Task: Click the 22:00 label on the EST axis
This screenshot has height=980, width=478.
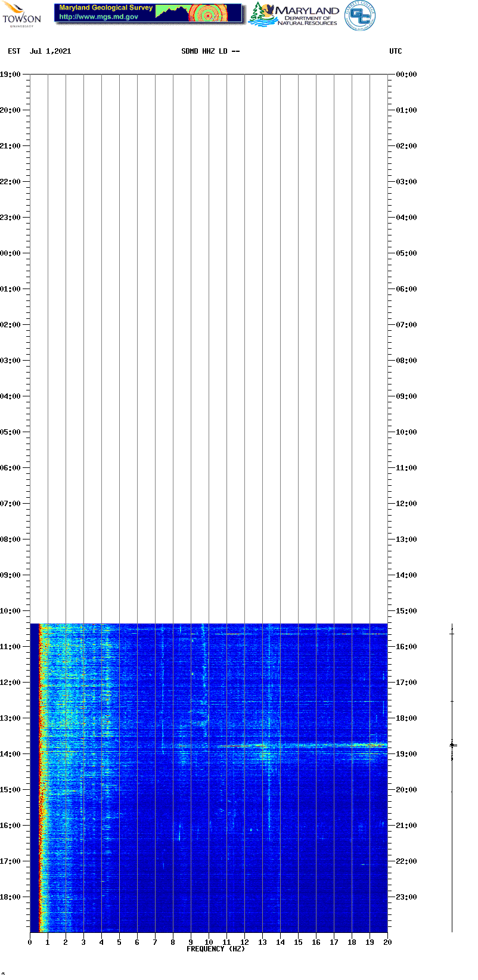Action: pos(10,182)
